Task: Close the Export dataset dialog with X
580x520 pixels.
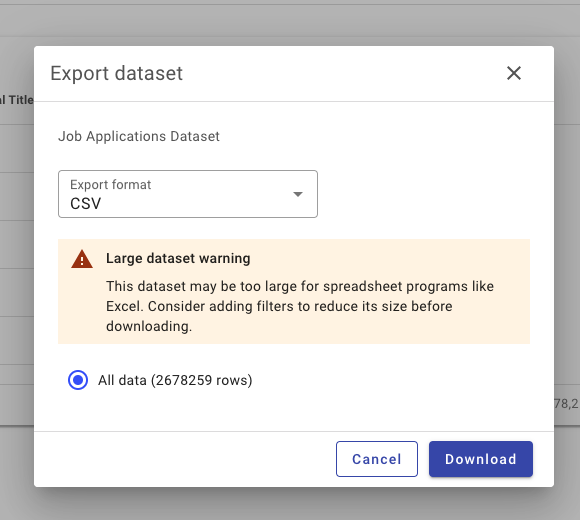Action: tap(514, 73)
